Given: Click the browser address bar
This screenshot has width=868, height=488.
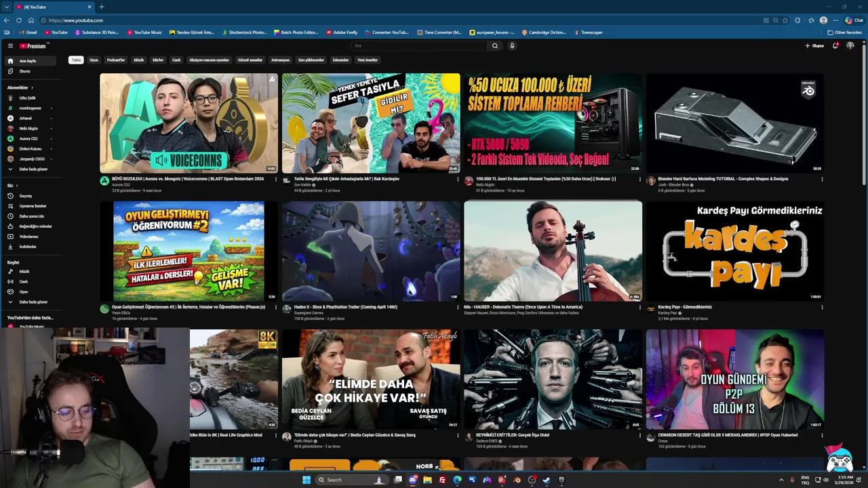Looking at the screenshot, I should (400, 20).
